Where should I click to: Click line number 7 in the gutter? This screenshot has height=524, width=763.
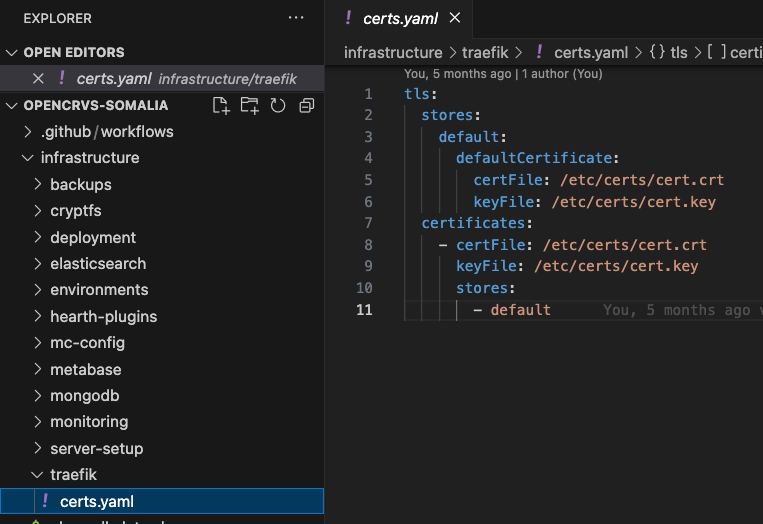coord(368,223)
